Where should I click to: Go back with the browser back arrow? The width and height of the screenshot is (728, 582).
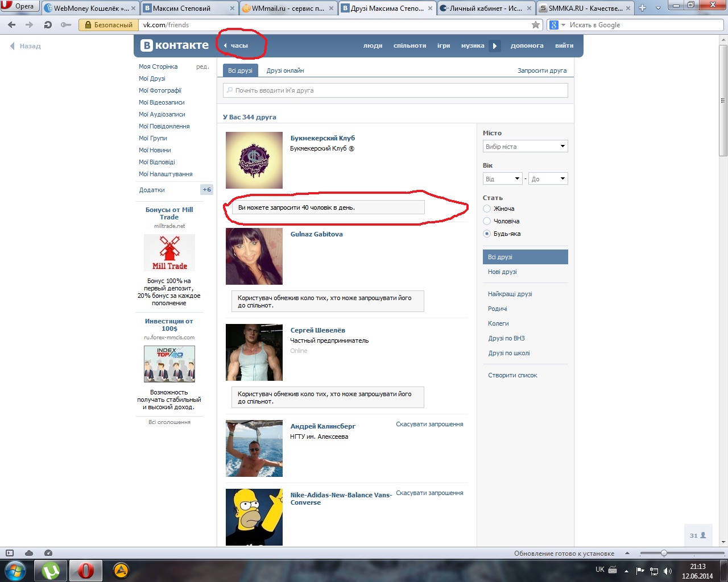(11, 25)
